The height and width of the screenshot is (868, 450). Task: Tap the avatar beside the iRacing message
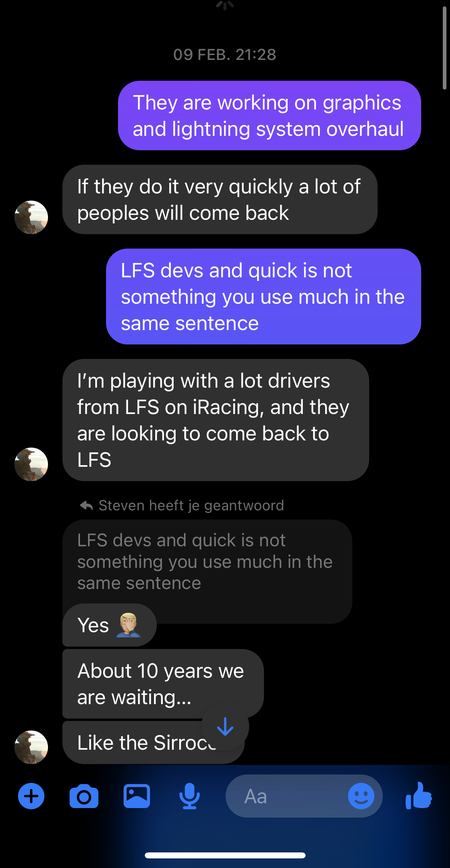pos(31,464)
